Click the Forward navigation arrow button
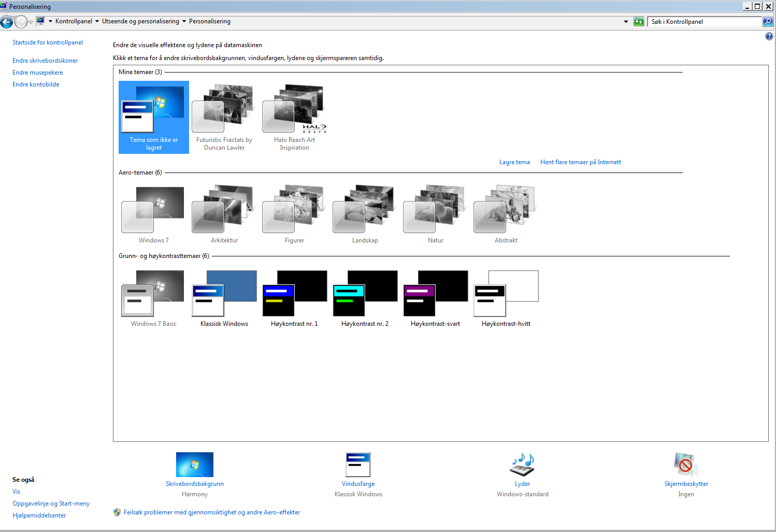The width and height of the screenshot is (776, 532). pyautogui.click(x=21, y=22)
